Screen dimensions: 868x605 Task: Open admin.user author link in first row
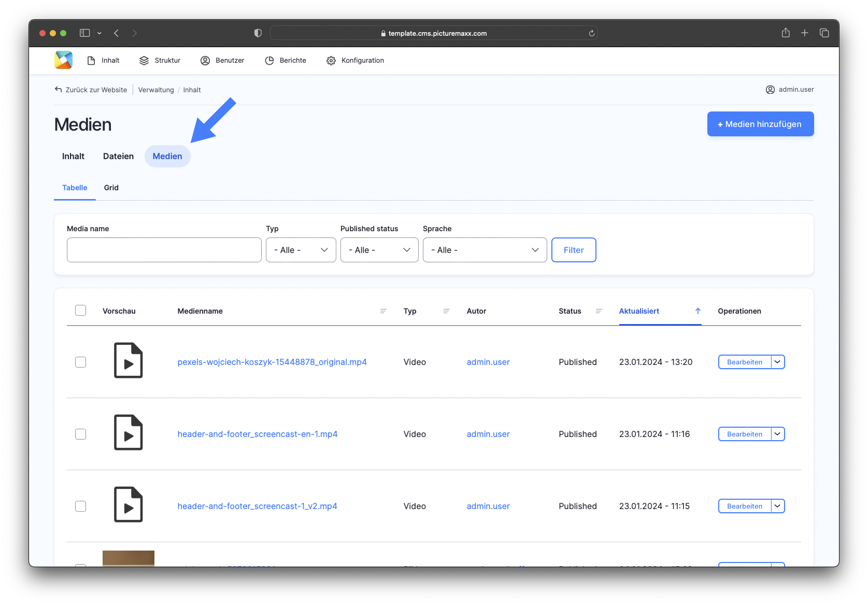(488, 362)
